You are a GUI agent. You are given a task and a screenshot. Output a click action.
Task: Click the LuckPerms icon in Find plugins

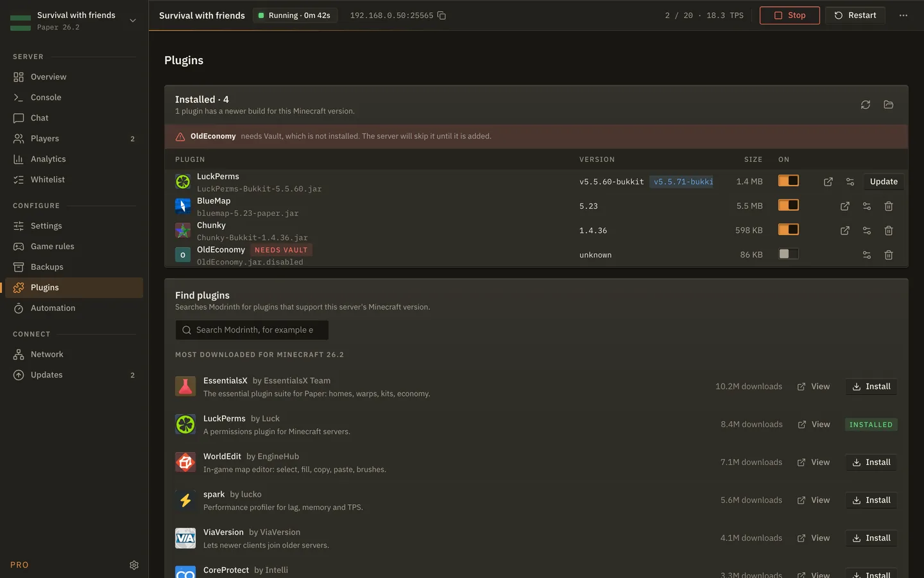185,425
